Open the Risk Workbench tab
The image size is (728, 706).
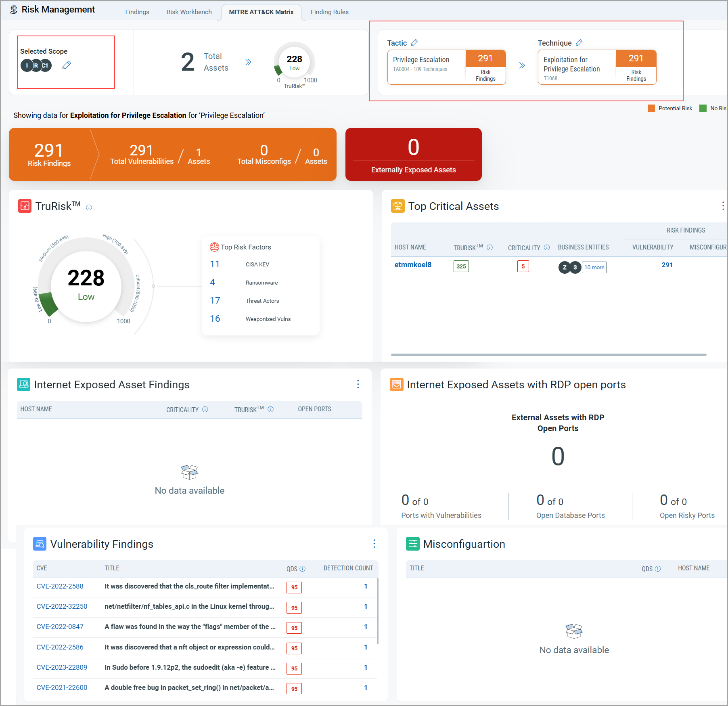(x=189, y=12)
